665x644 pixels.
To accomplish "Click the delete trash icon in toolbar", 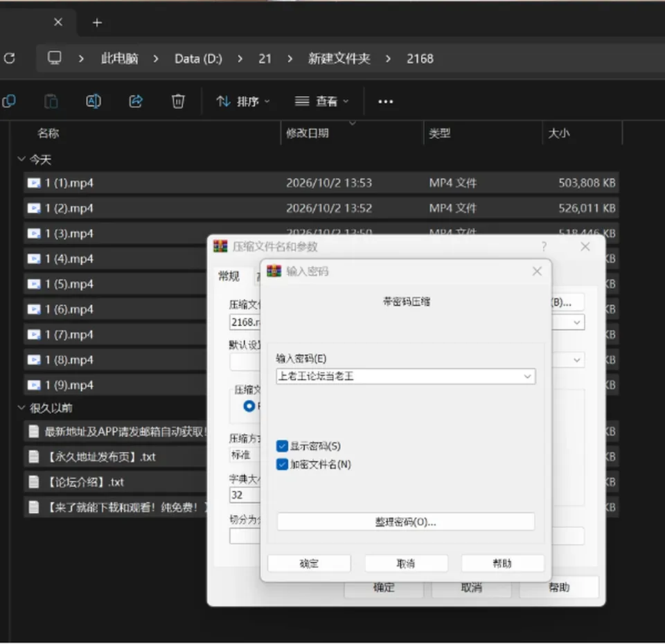I will click(178, 101).
